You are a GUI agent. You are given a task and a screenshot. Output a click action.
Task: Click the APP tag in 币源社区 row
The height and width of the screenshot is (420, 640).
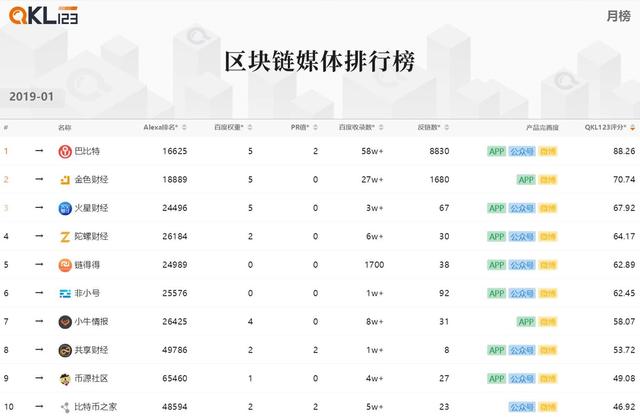pos(496,378)
